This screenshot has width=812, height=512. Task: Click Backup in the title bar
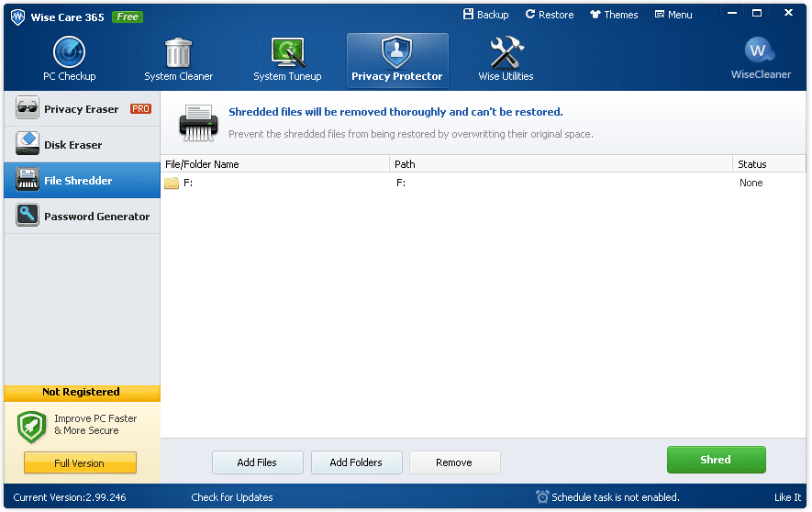[485, 15]
